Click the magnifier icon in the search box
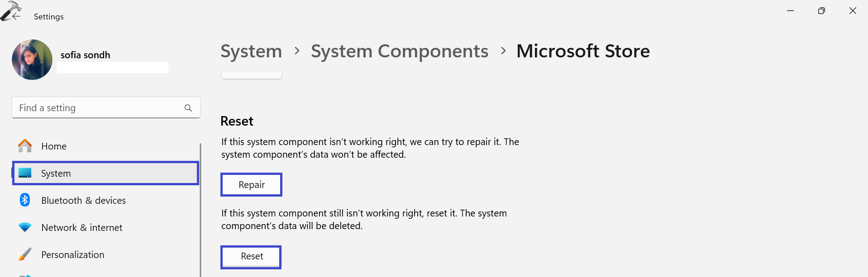The image size is (868, 277). tap(188, 108)
